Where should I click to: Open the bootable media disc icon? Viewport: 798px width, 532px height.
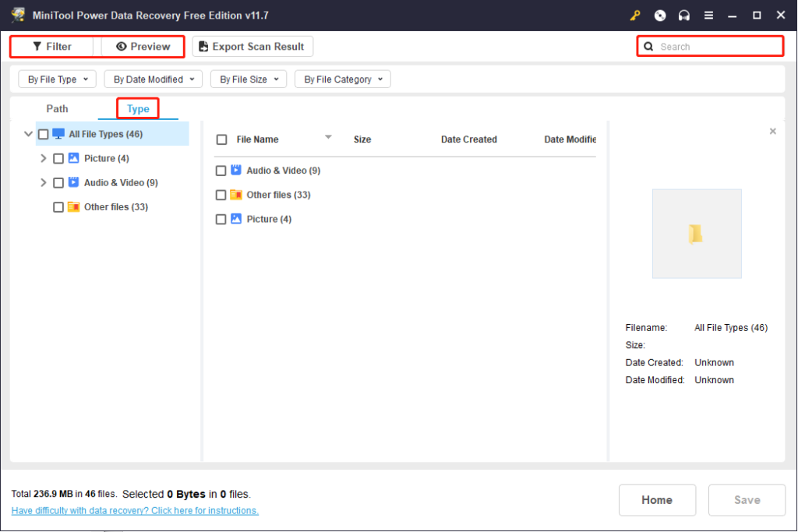pyautogui.click(x=659, y=15)
